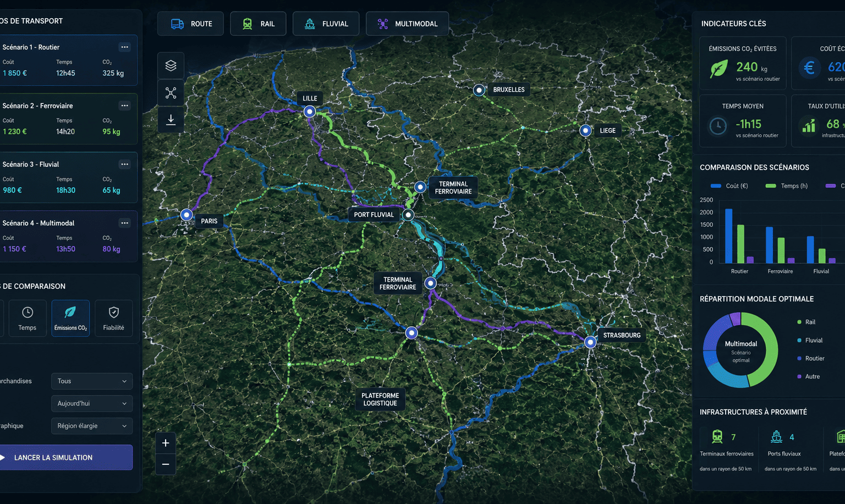Click the blue cost bar for Routier
845x504 pixels.
click(x=729, y=236)
